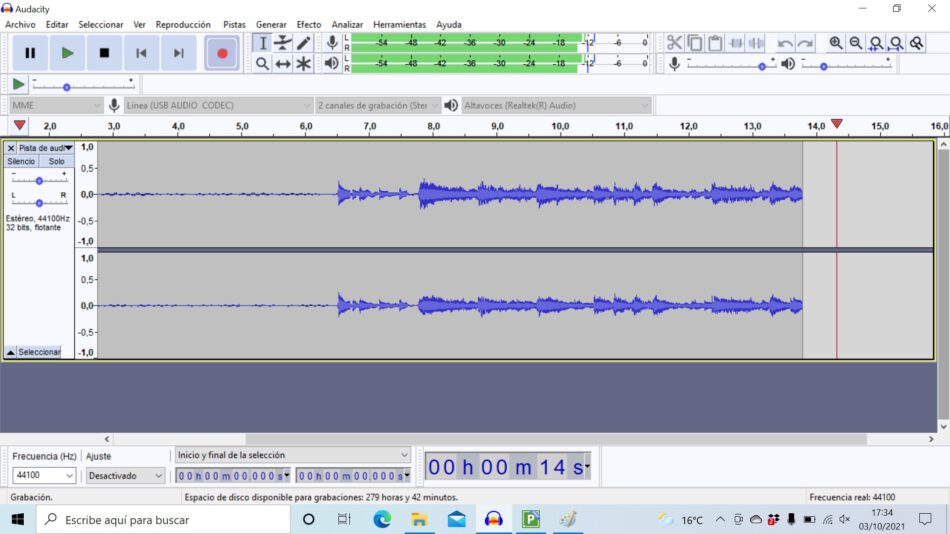Open Inicio y final de la selección dropdown
The width and height of the screenshot is (950, 534).
[x=293, y=455]
